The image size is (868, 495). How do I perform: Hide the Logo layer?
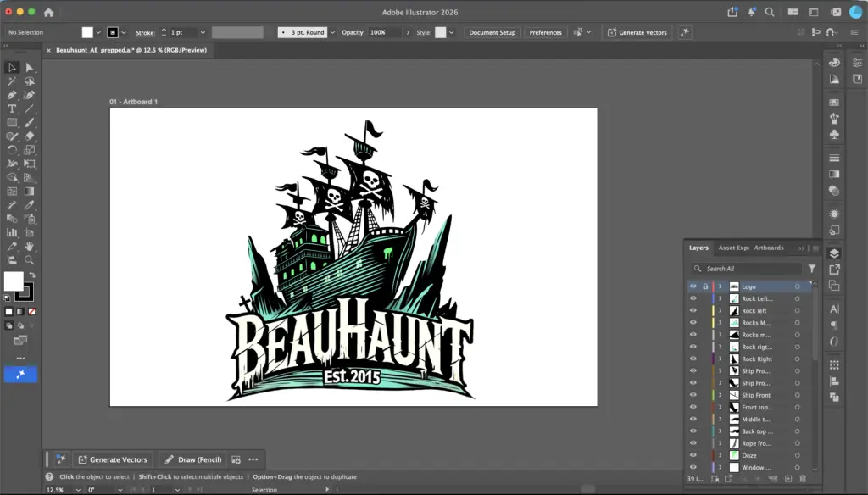(693, 286)
